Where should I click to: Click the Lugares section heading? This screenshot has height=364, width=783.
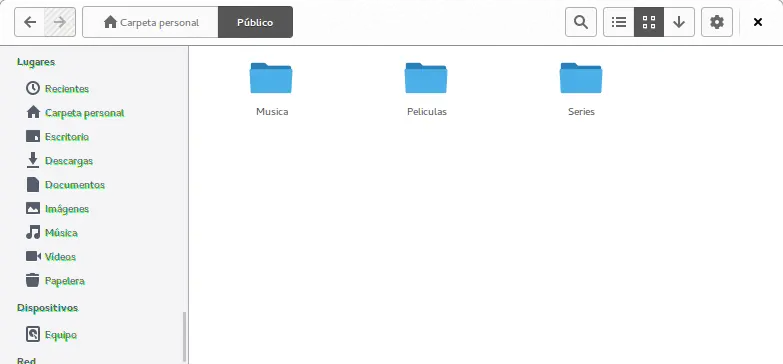pos(36,62)
